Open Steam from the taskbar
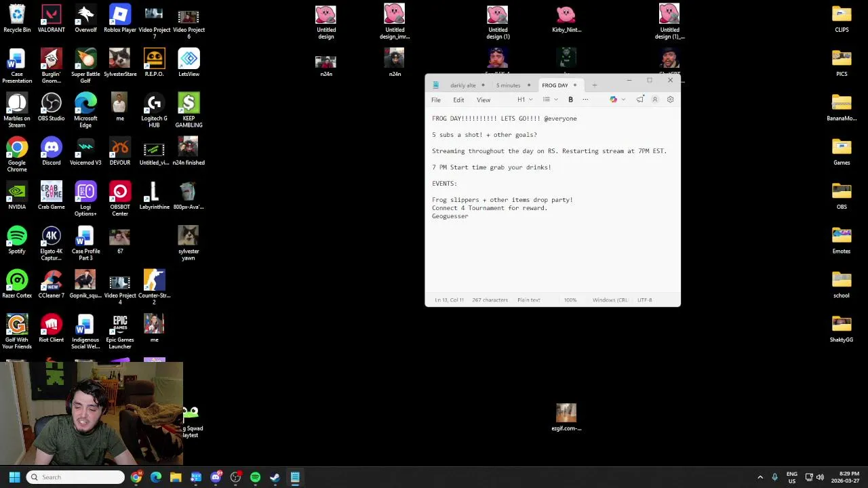 275,477
